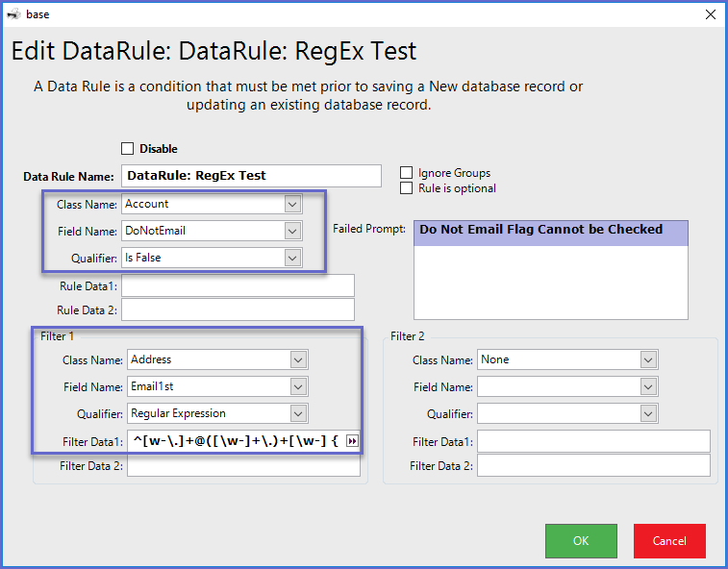Close the Edit DataRule dialog window
This screenshot has height=569, width=728.
(x=711, y=14)
